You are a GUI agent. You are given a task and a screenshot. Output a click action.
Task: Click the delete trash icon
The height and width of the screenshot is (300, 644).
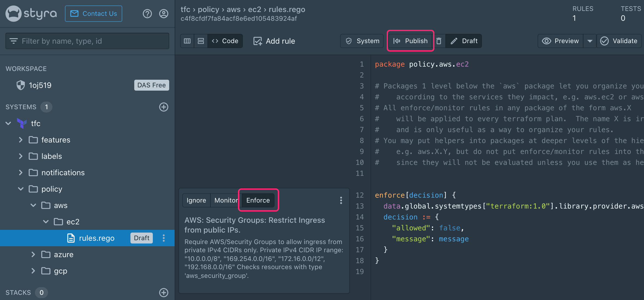tap(439, 41)
